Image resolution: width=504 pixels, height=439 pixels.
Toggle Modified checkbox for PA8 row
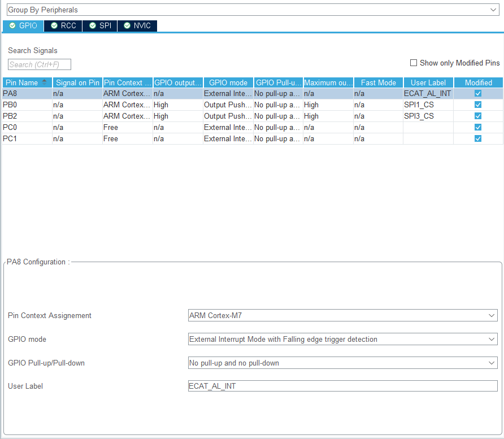[x=478, y=94]
